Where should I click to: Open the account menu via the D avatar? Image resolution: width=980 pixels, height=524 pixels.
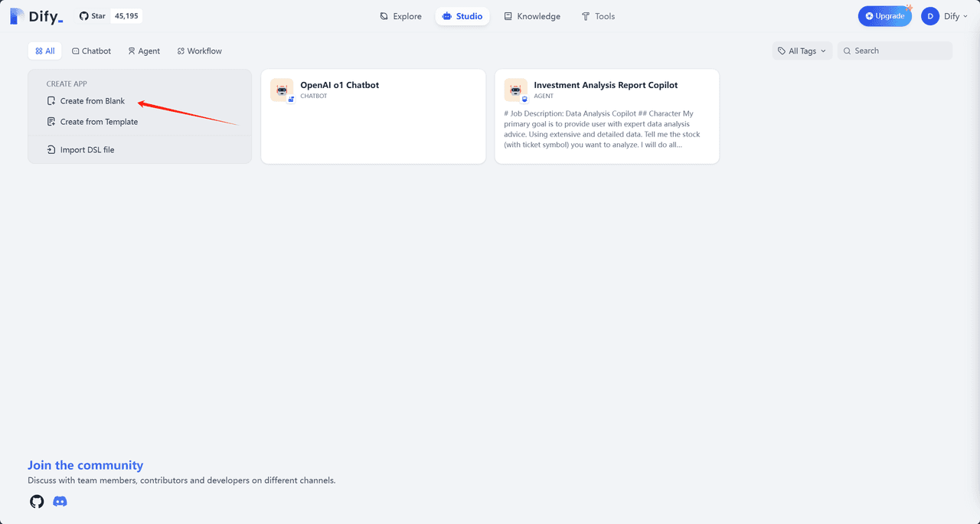(929, 15)
